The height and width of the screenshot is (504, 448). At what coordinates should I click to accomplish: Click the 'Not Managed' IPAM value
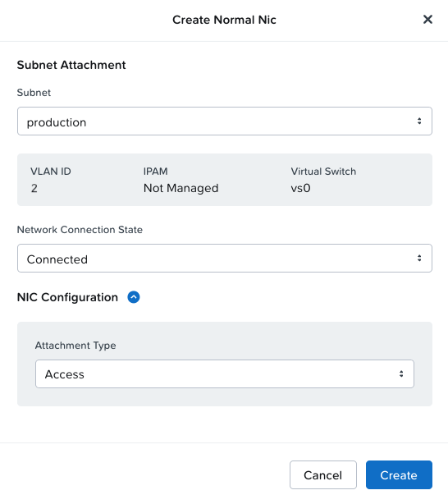181,188
